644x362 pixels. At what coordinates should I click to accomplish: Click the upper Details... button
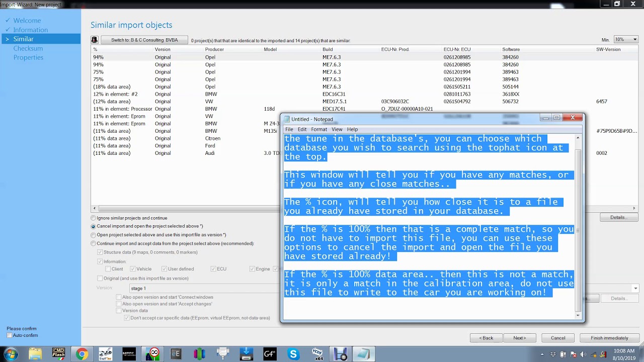coord(619,217)
